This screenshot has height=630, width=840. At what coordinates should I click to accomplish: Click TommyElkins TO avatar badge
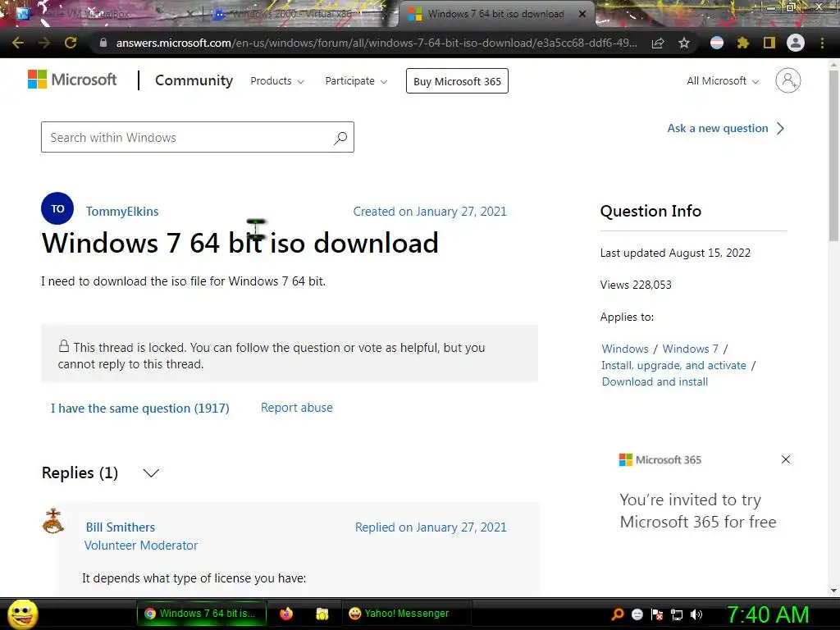[57, 208]
